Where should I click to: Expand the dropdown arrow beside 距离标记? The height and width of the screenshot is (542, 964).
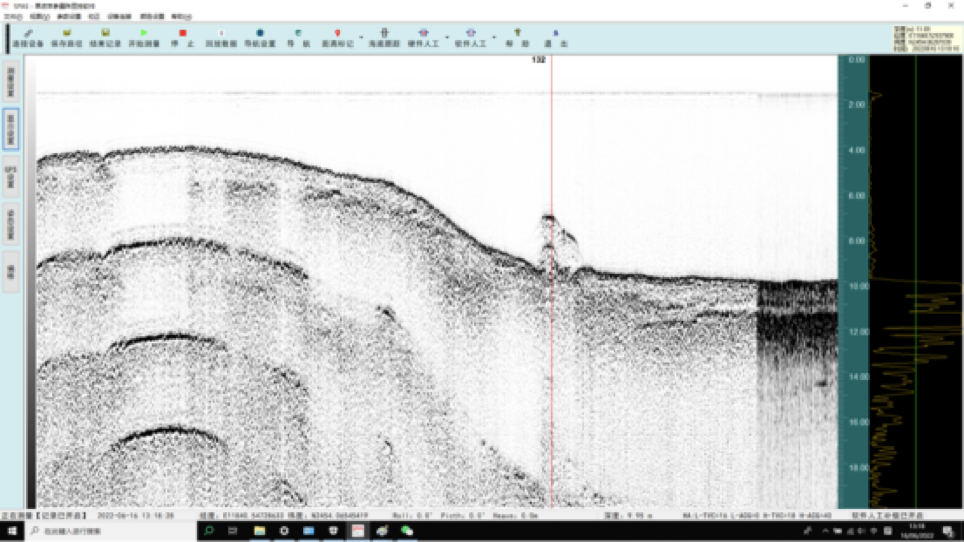point(360,39)
